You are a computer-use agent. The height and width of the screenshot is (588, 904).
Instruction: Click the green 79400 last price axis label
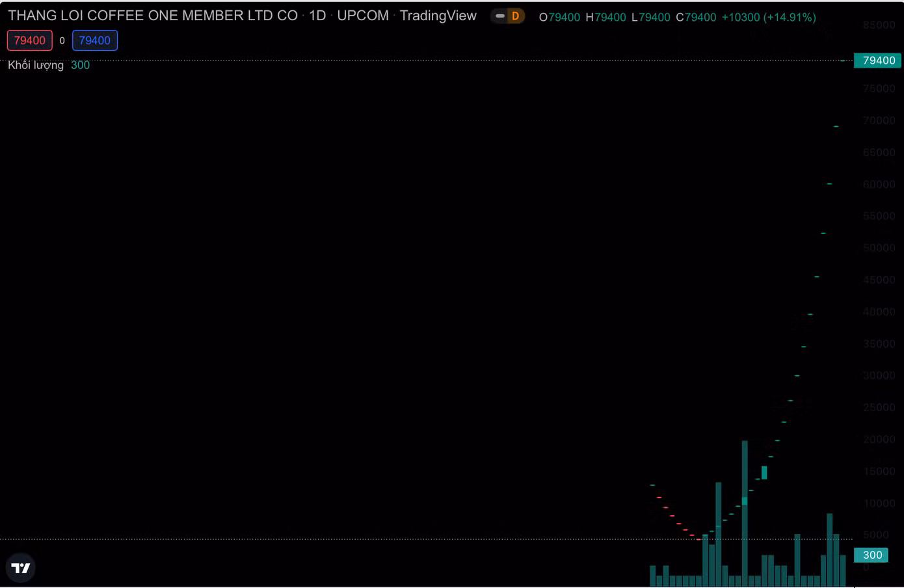pyautogui.click(x=878, y=60)
